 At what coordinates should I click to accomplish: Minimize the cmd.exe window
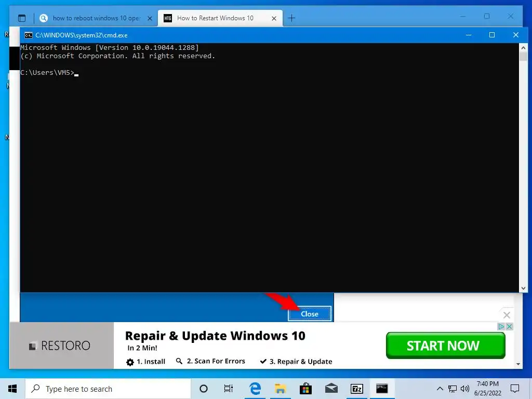tap(469, 35)
